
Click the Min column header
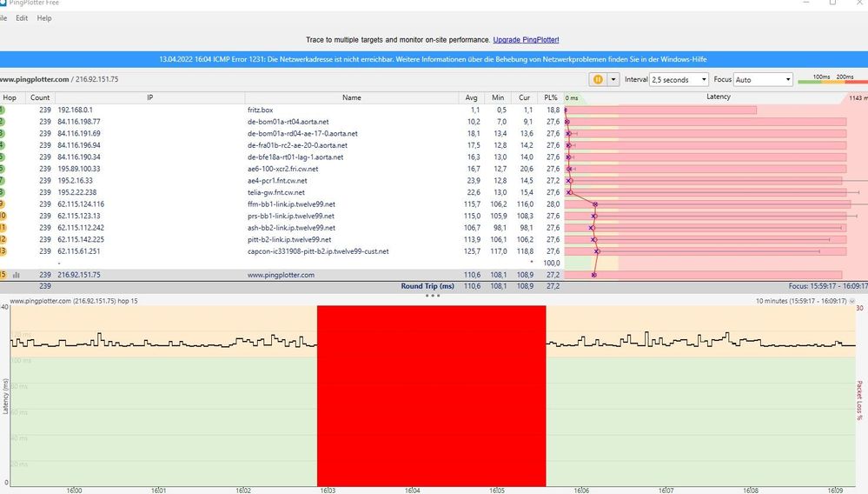(498, 97)
